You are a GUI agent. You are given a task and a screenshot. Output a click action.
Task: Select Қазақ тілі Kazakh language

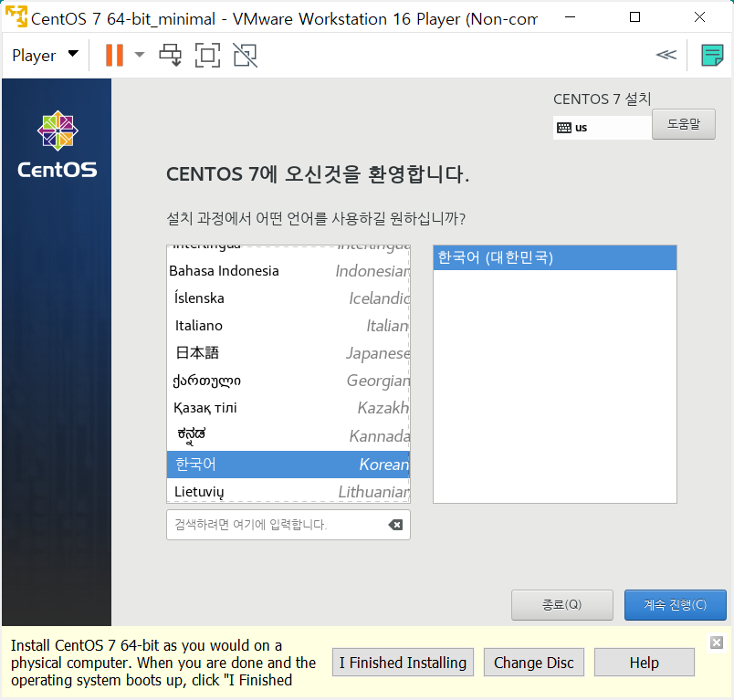pos(288,408)
